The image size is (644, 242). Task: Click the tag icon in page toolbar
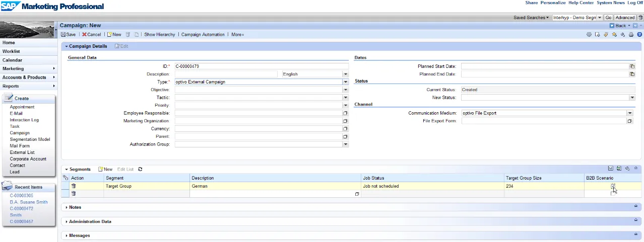point(606,35)
